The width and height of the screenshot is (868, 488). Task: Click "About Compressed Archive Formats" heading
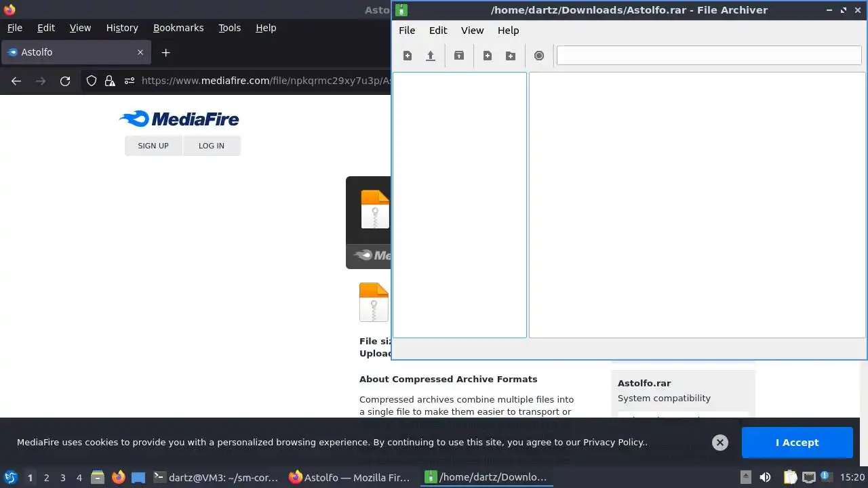pyautogui.click(x=448, y=380)
